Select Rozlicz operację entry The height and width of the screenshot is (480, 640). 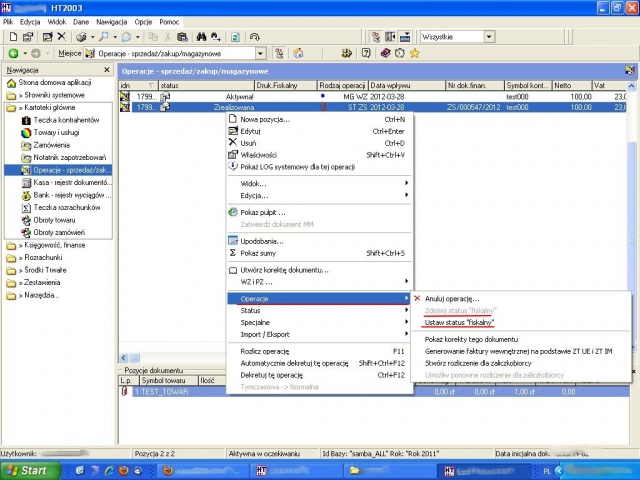[x=319, y=351]
